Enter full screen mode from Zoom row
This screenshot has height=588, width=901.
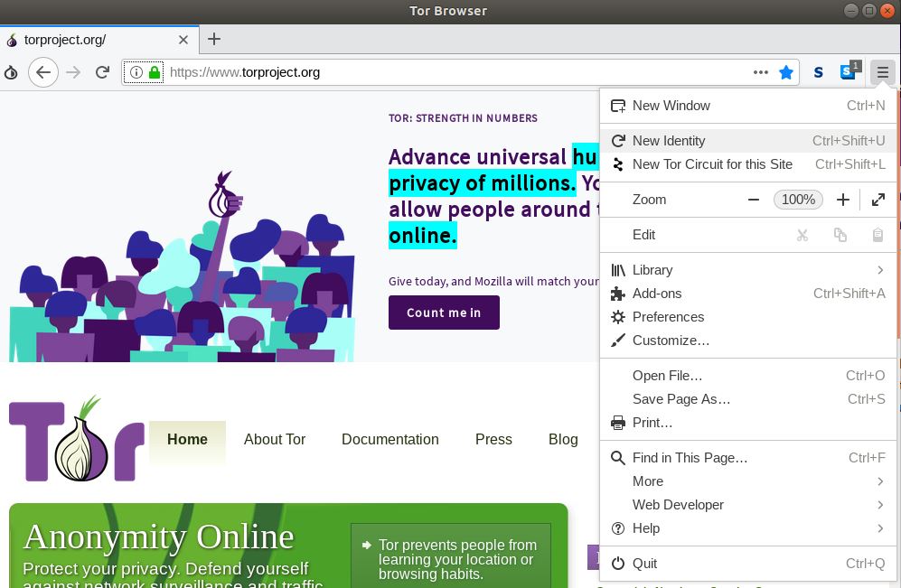click(878, 200)
